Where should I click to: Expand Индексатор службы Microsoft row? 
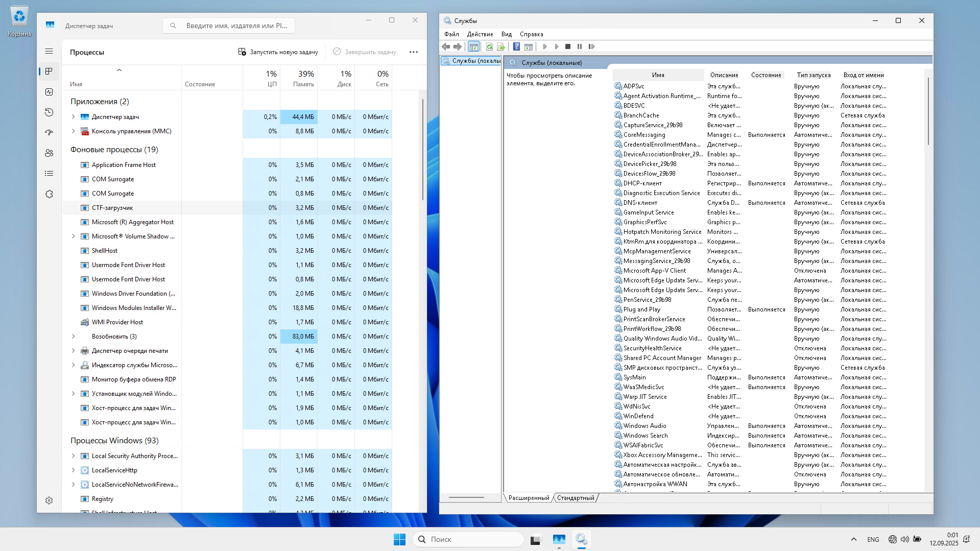click(x=73, y=365)
